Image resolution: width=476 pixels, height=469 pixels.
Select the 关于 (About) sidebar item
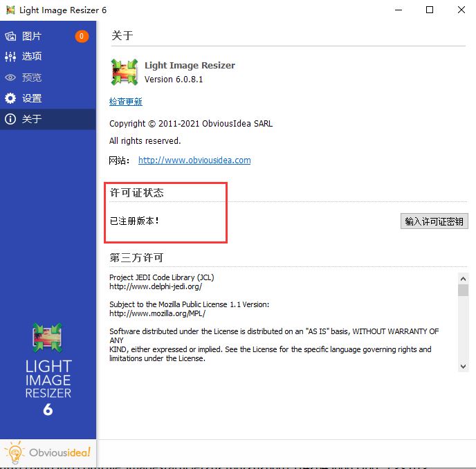48,119
